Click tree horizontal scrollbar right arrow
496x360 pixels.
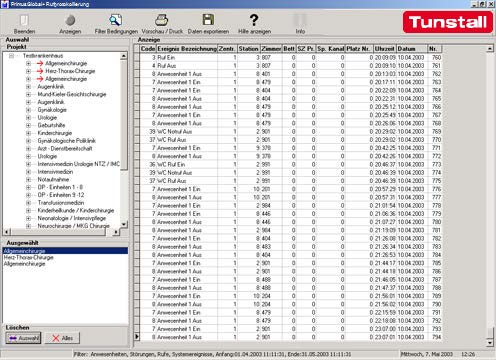(x=116, y=232)
